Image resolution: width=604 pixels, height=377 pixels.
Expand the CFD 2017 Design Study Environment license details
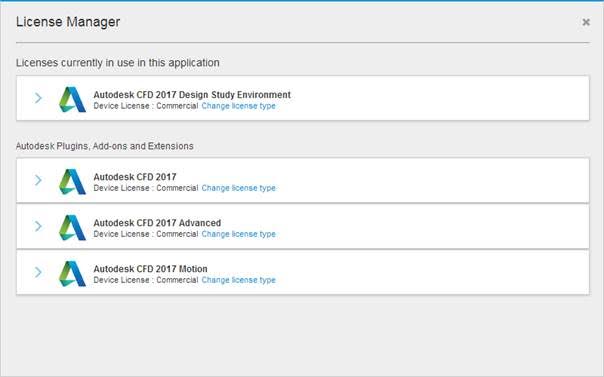tap(38, 98)
